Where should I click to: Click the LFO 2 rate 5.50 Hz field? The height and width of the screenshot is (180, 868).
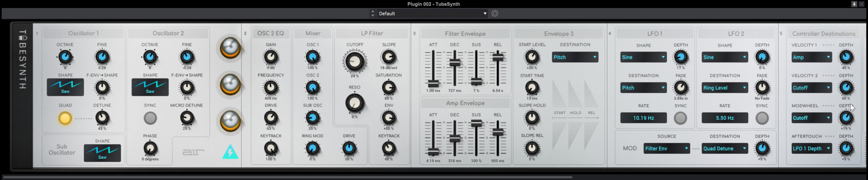[x=725, y=118]
